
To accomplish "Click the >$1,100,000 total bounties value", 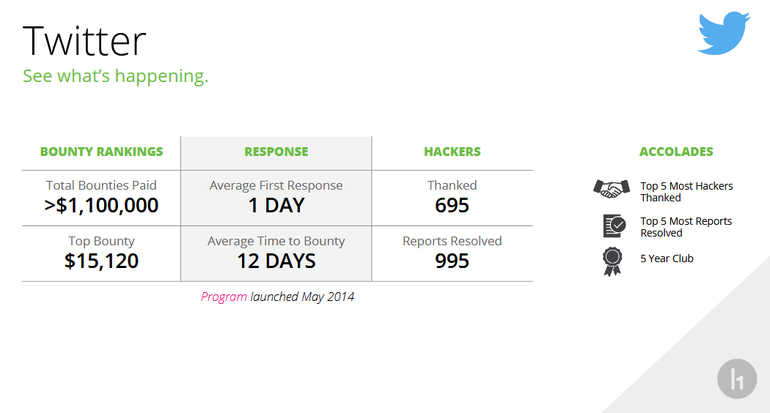I will [101, 205].
